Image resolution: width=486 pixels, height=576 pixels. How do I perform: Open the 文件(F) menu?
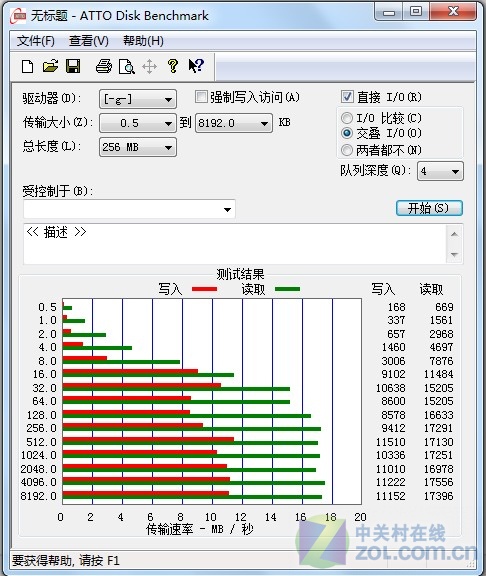point(36,41)
